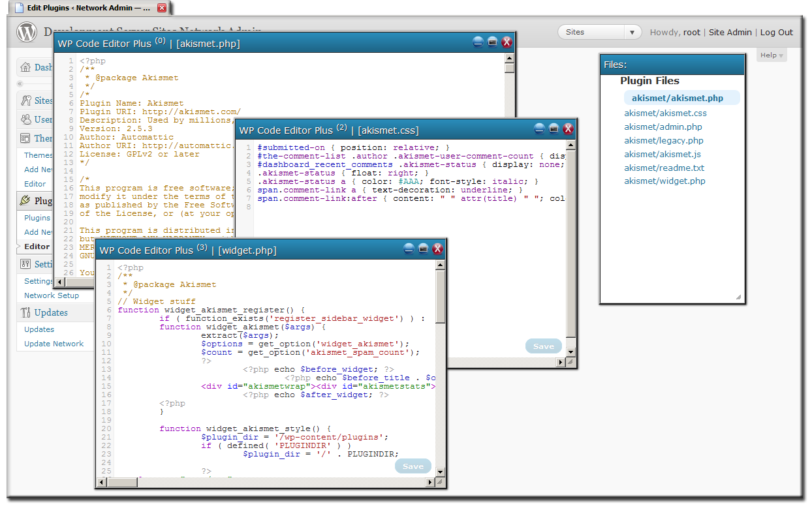Open akismet/admin.php in Files panel

pos(663,127)
